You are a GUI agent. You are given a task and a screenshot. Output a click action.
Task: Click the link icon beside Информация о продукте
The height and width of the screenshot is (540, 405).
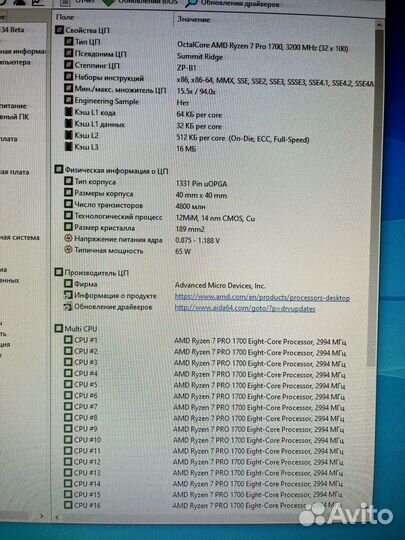[x=69, y=295]
